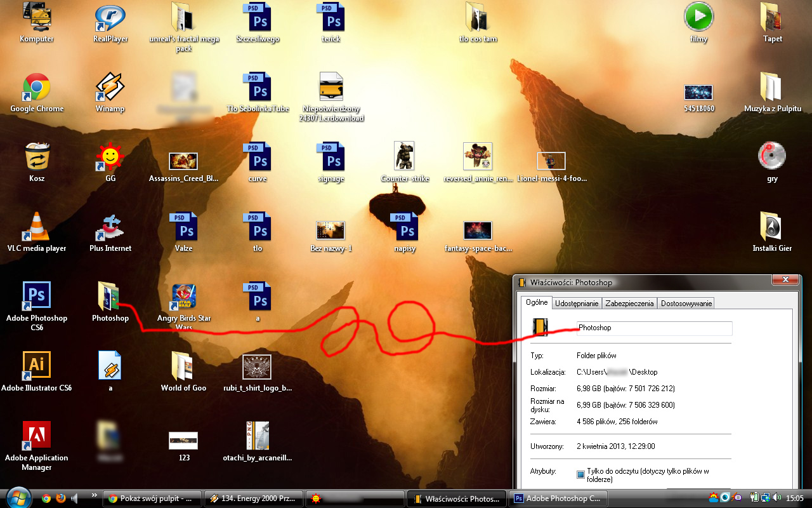
Task: Switch to the Adobe Photoshop taskbar button
Action: (558, 498)
